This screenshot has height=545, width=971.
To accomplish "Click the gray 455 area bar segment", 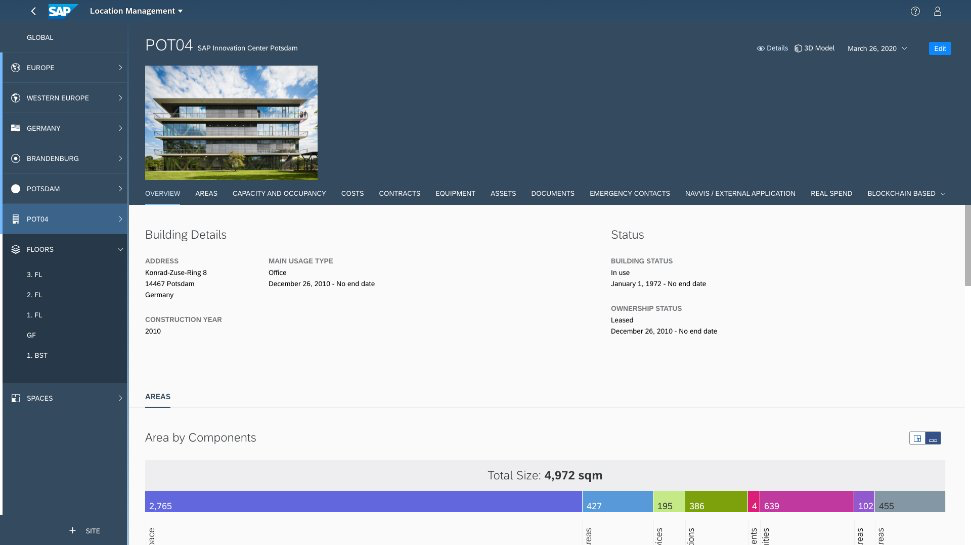I will (910, 502).
